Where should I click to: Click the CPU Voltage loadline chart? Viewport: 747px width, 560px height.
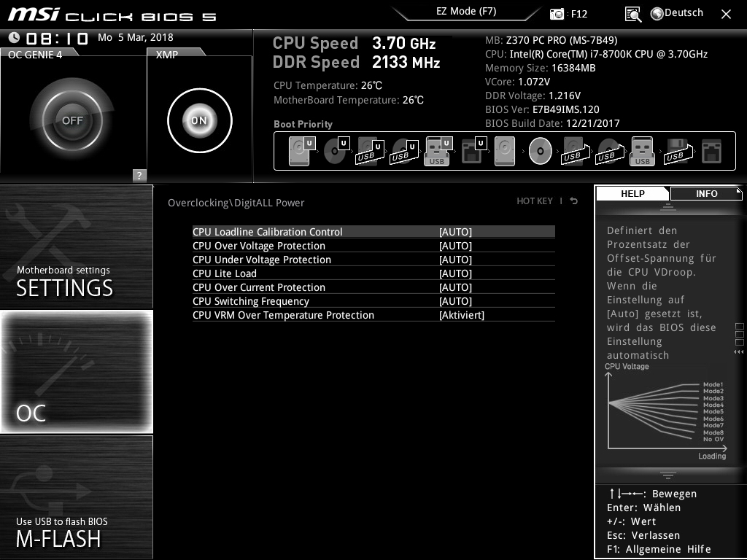[665, 412]
